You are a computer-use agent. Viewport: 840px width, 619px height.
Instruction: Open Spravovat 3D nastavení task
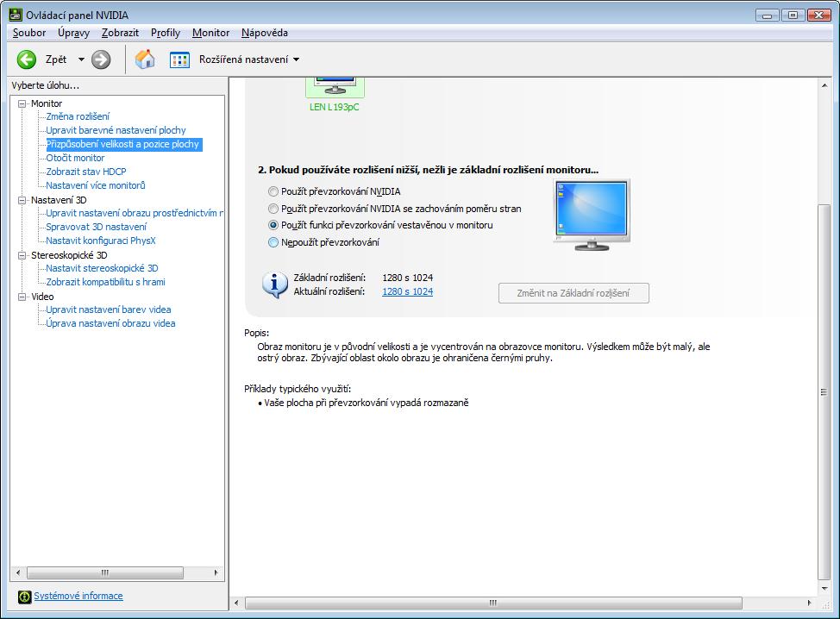click(96, 227)
